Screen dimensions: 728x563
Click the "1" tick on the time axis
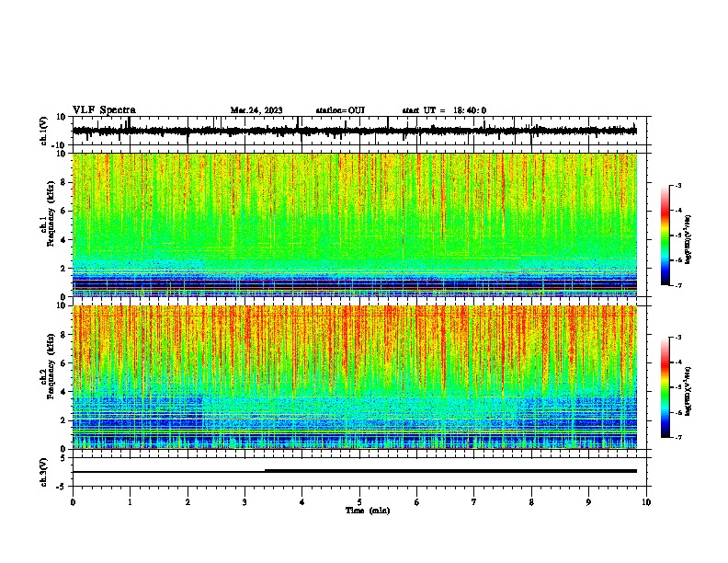[x=130, y=502]
